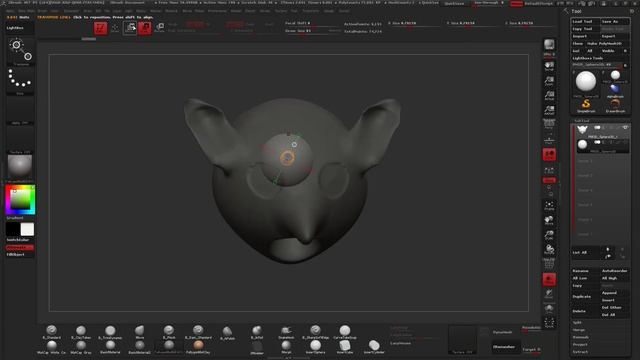640x360 pixels.
Task: Choose the ZModeler brush
Action: point(257,348)
